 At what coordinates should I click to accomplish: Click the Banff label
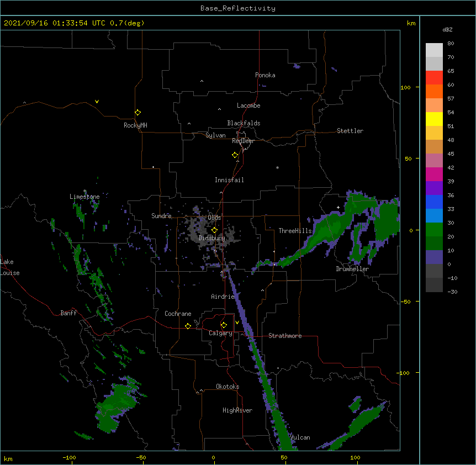[x=68, y=313]
